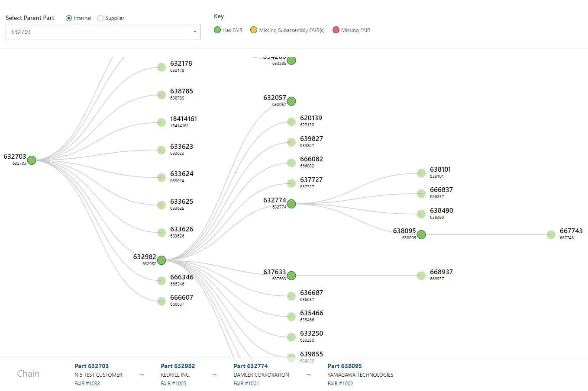Open FAIR #1005 for Redrill Inc.

[173, 383]
